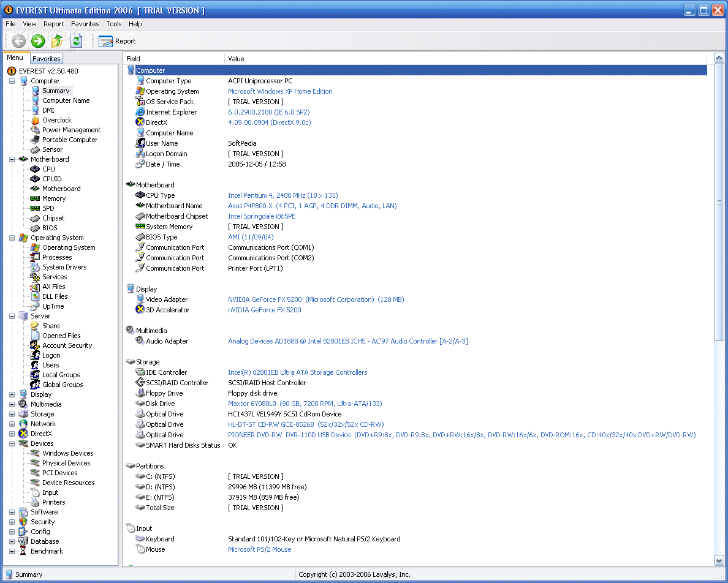The width and height of the screenshot is (728, 583).
Task: Collapse the Computer tree node
Action: click(x=12, y=81)
